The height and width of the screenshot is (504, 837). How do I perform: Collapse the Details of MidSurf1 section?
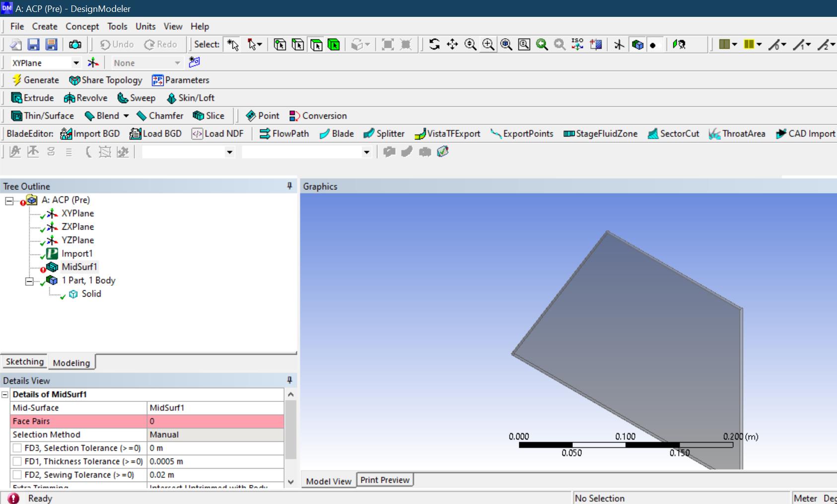click(5, 394)
